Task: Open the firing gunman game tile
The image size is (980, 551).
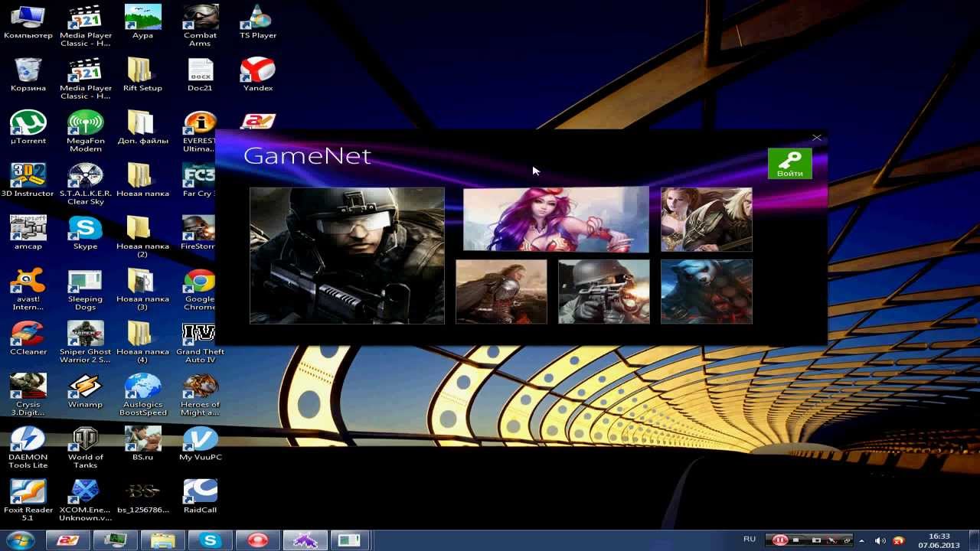Action: tap(603, 292)
